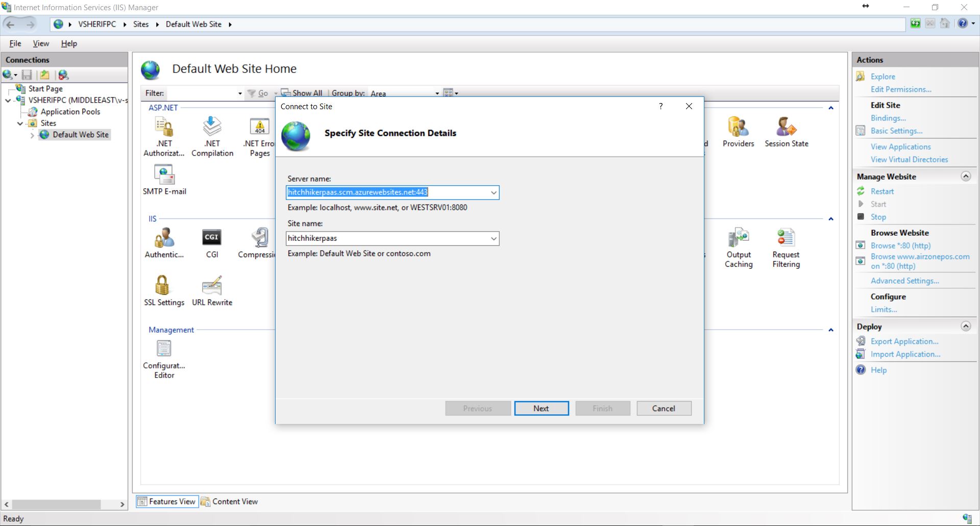The width and height of the screenshot is (980, 526).
Task: Collapse the VSHERIFPC server tree node
Action: pos(8,101)
